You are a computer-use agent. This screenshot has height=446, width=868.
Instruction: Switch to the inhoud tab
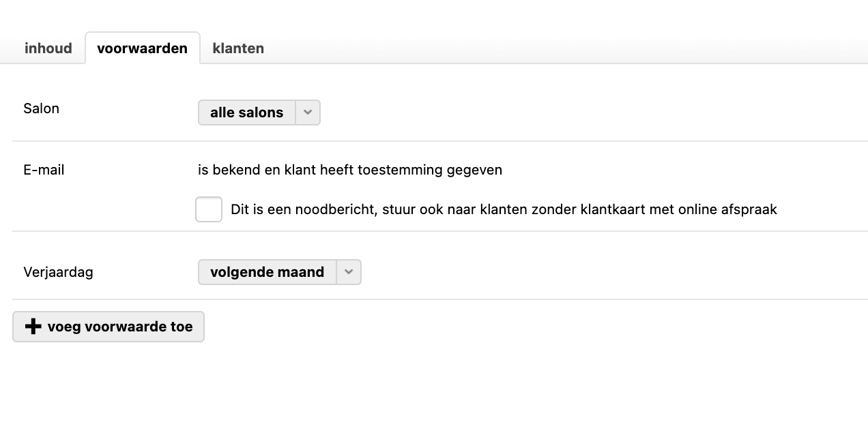coord(48,48)
